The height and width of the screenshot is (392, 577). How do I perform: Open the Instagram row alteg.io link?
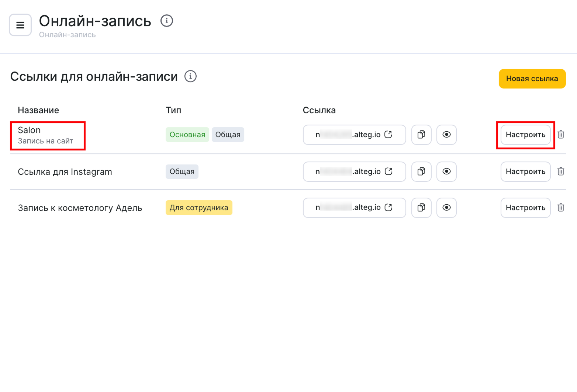coord(388,171)
